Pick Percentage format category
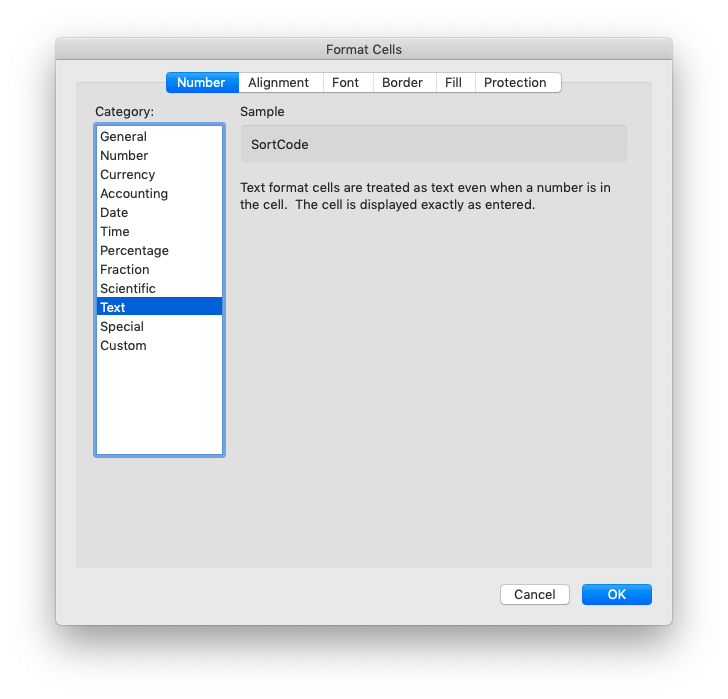The width and height of the screenshot is (728, 699). click(134, 251)
